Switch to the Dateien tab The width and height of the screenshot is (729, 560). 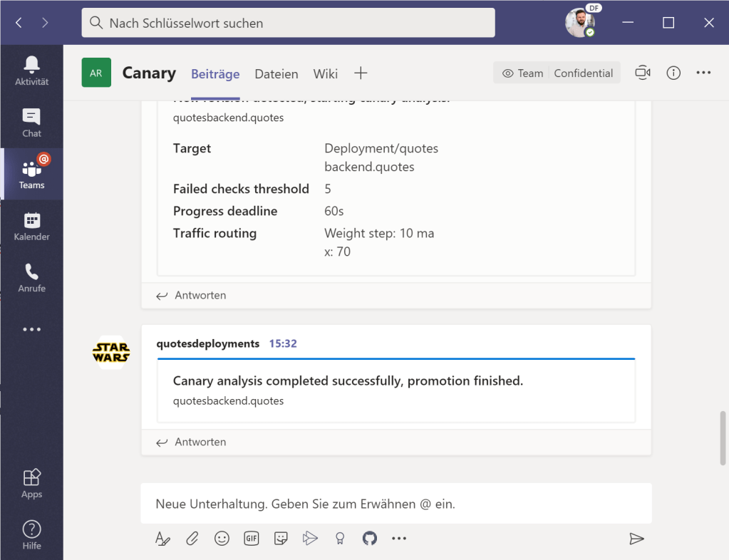[276, 73]
